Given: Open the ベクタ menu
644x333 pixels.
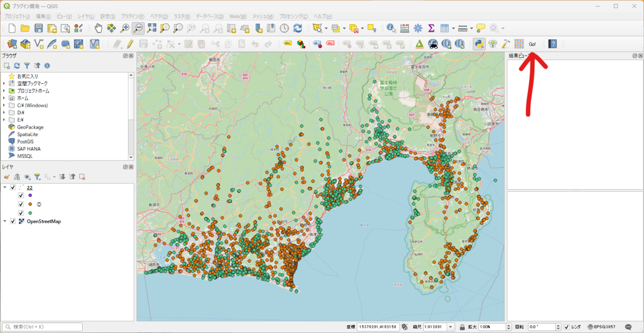Looking at the screenshot, I should coord(158,17).
